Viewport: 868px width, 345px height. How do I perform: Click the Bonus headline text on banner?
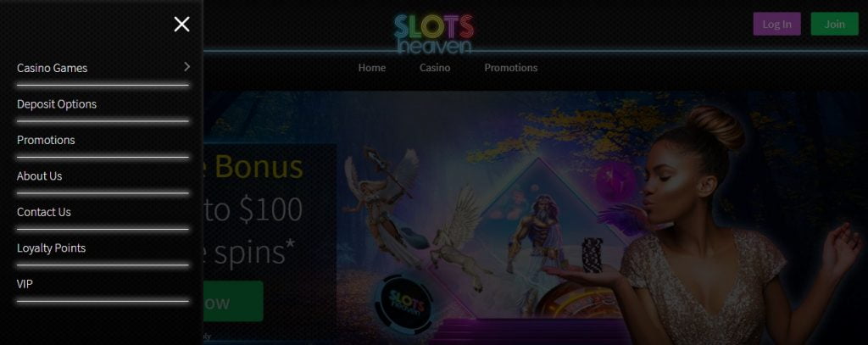click(x=258, y=166)
